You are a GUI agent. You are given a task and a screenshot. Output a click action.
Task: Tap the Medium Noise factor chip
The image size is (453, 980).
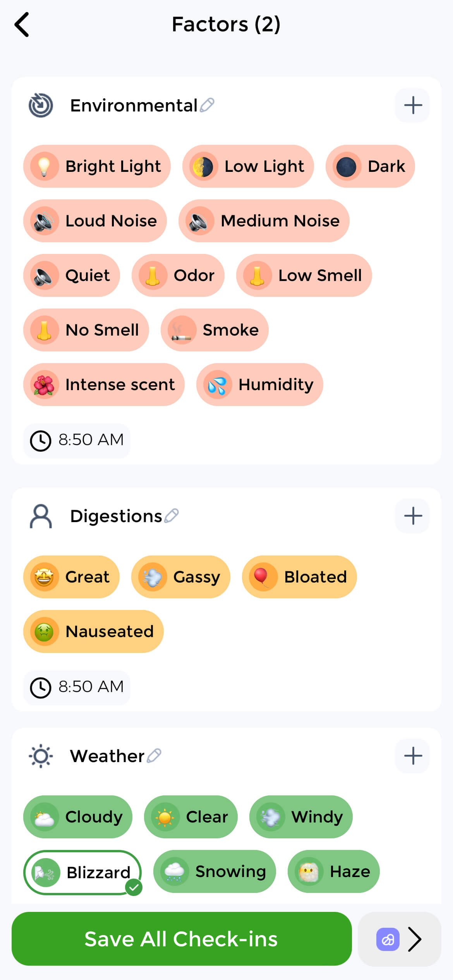point(264,221)
